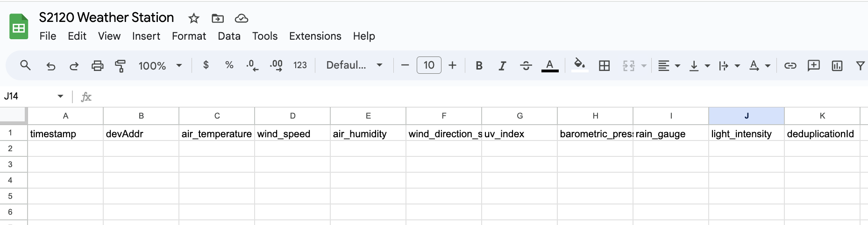This screenshot has width=868, height=225.
Task: Activate the paint format tool
Action: (121, 66)
